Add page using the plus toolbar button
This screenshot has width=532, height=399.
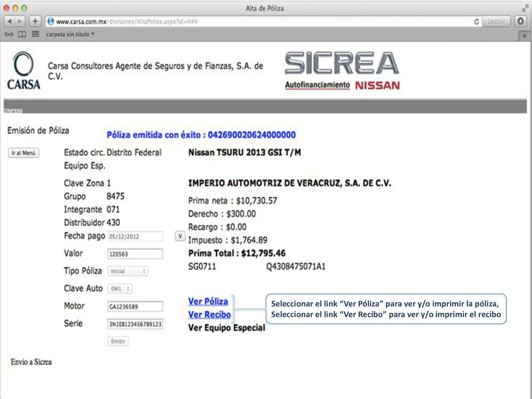coord(35,21)
